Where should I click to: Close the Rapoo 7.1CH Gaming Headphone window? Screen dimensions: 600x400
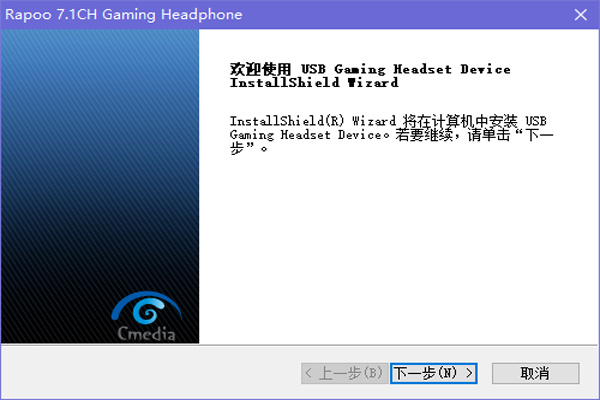click(580, 15)
